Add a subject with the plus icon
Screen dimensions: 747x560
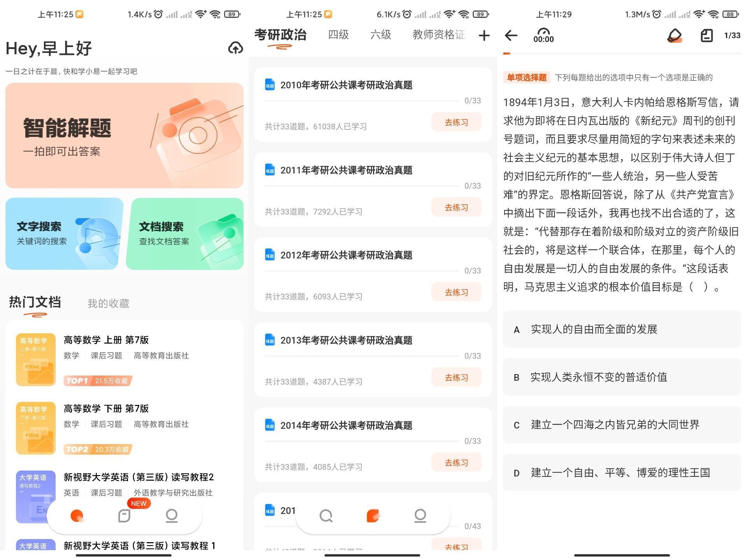click(484, 36)
